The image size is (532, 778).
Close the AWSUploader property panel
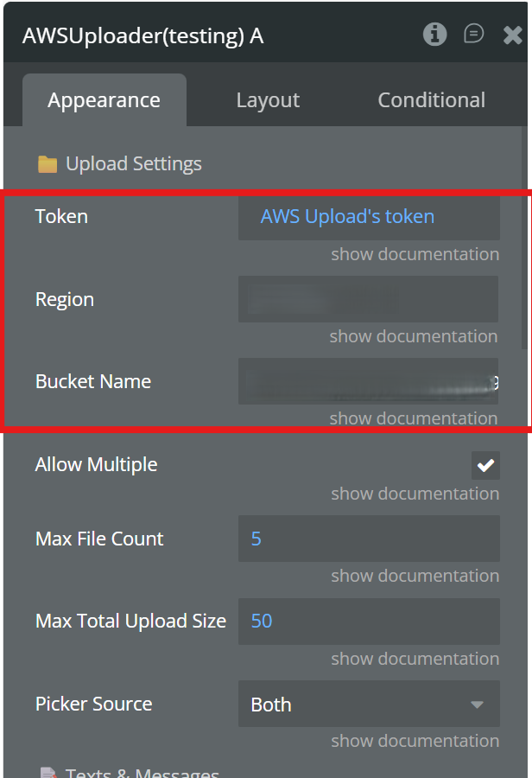pos(512,35)
